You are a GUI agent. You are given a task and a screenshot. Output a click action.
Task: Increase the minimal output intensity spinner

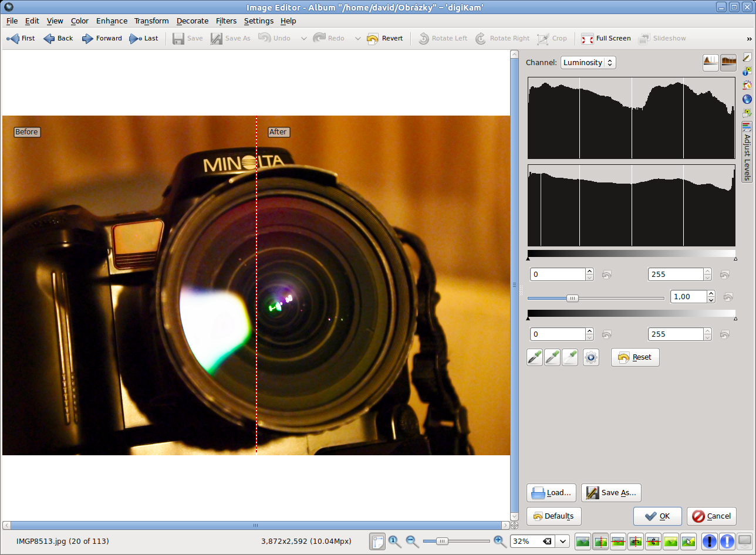tap(589, 331)
